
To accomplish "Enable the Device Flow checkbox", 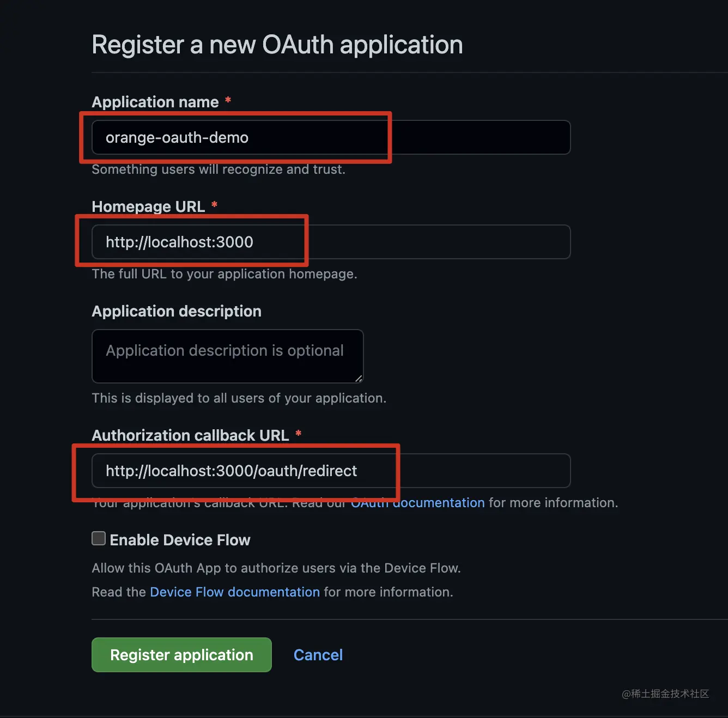I will [98, 538].
